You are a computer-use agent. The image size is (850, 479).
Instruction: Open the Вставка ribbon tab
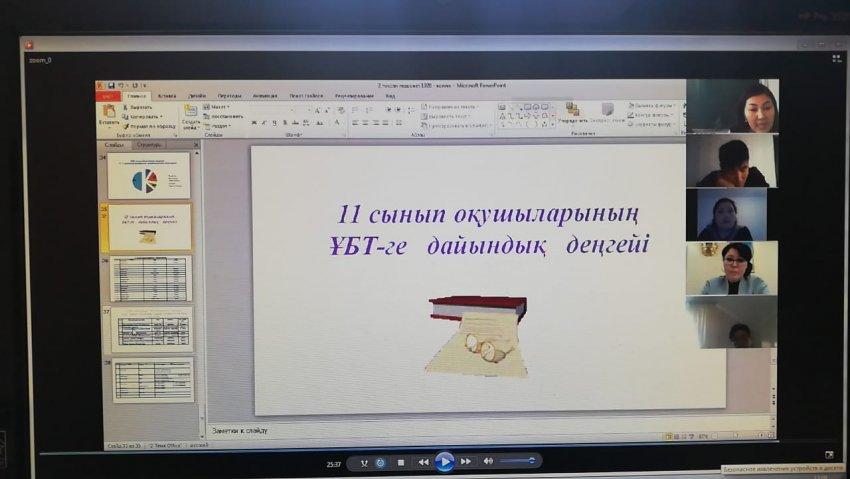tap(167, 96)
